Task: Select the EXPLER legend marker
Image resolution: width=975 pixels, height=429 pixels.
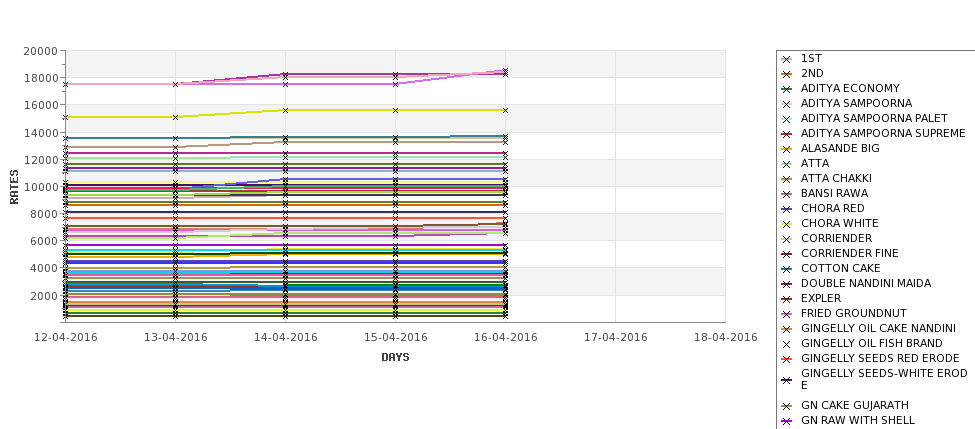Action: (x=787, y=299)
